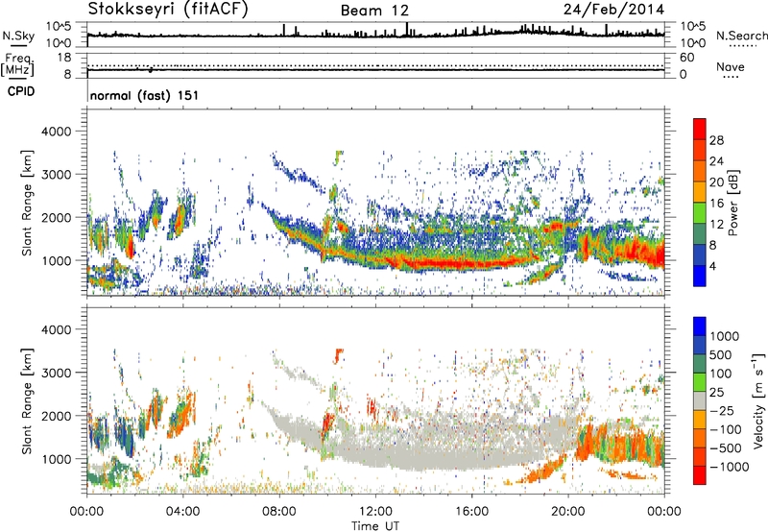Select the 4000 tick in power panel

[56, 132]
